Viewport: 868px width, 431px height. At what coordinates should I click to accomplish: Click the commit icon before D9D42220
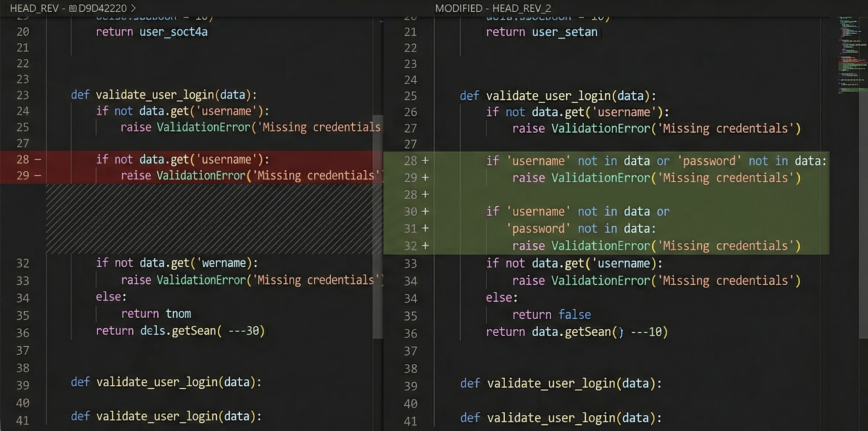pyautogui.click(x=72, y=8)
